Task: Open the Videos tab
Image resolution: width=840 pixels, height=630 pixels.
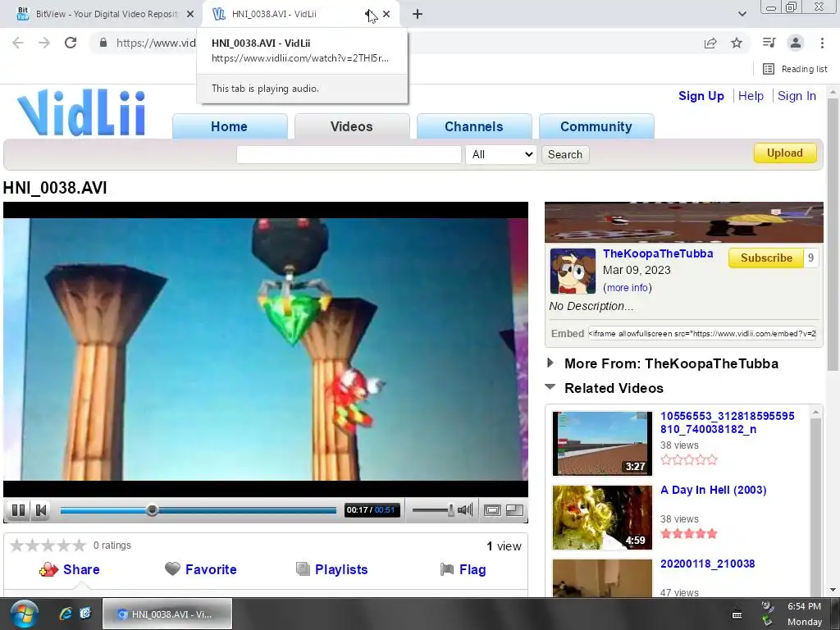Action: tap(351, 126)
